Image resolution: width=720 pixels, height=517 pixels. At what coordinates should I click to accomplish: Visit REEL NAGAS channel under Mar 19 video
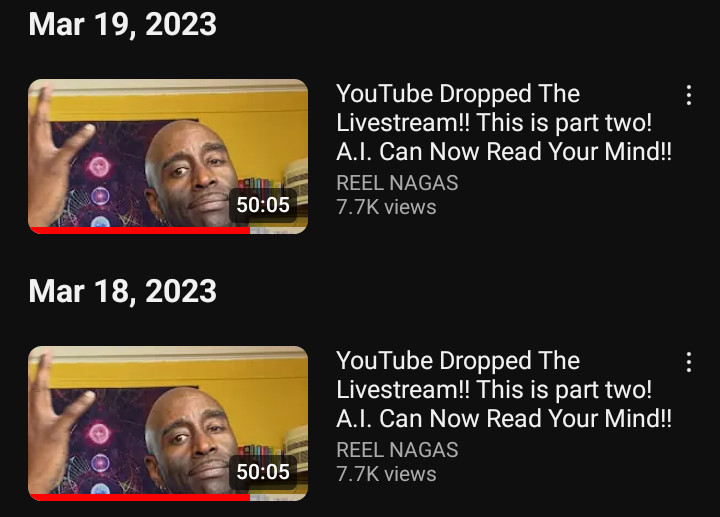[397, 183]
